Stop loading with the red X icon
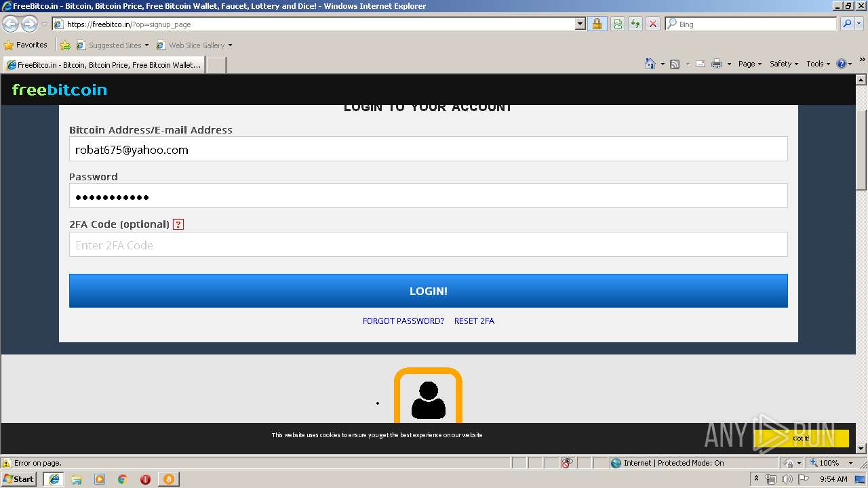 click(653, 24)
